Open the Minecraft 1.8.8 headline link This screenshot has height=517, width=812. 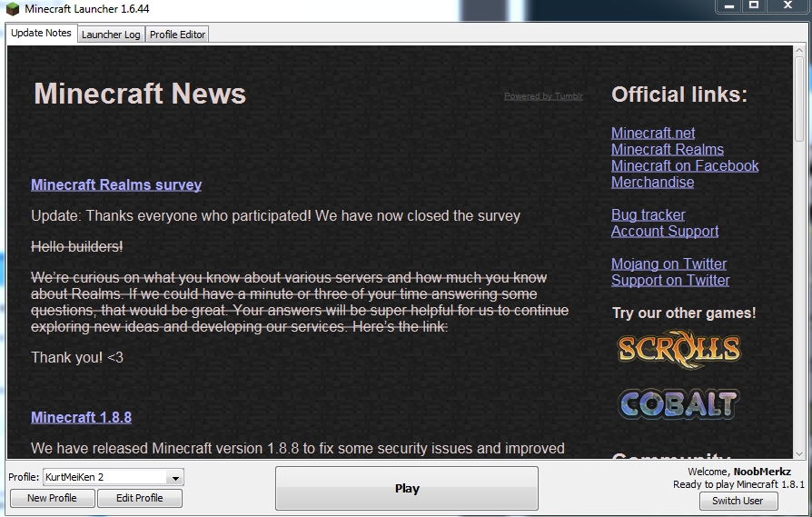(x=81, y=417)
